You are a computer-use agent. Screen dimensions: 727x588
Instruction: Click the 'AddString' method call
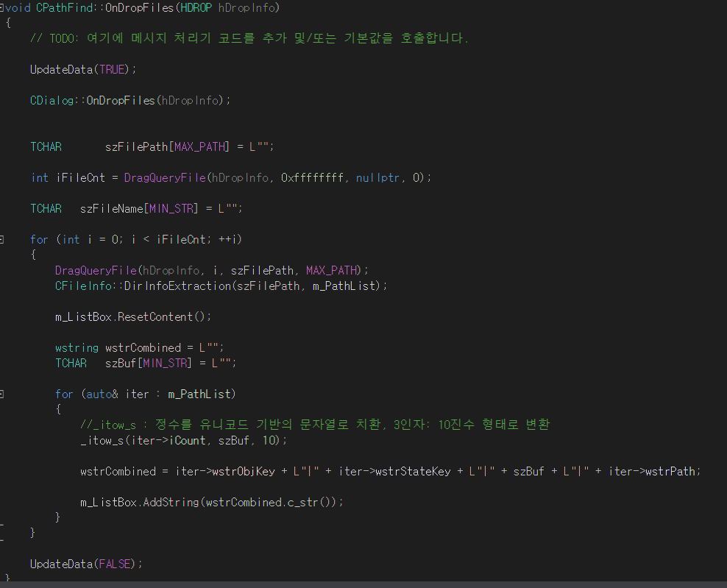click(x=171, y=502)
